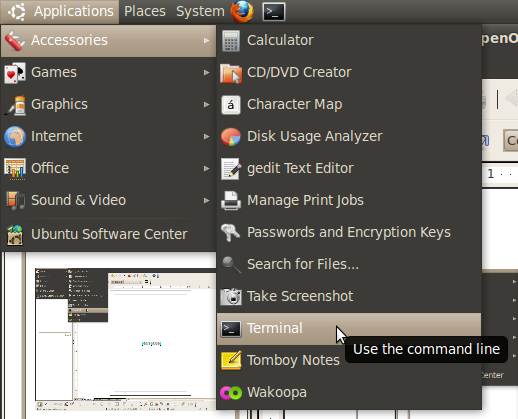Open Calculator from the submenu
Image resolution: width=518 pixels, height=419 pixels.
coord(349,40)
